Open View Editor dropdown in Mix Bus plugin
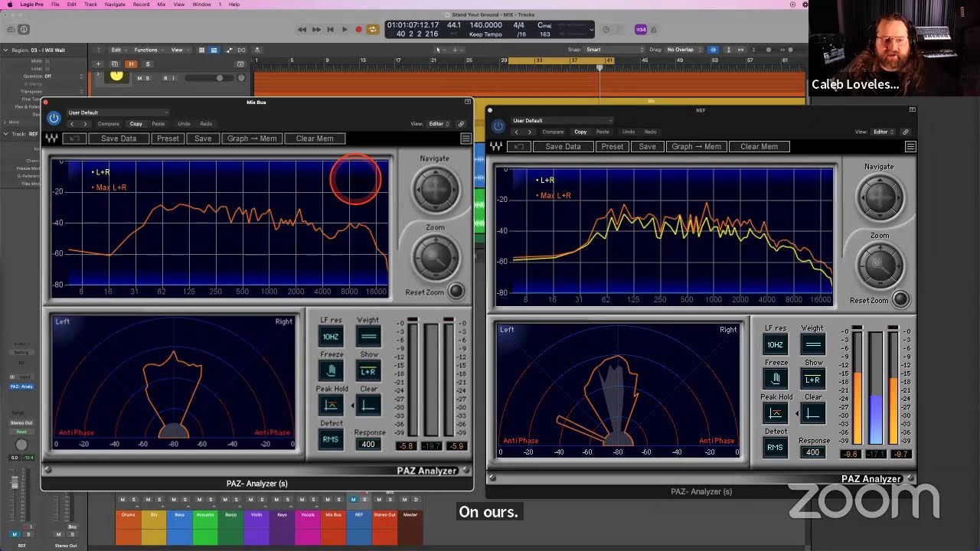Viewport: 980px width, 551px height. pos(439,124)
